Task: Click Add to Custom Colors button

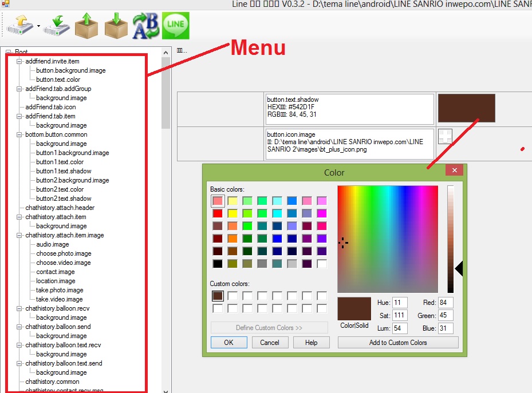Action: pos(398,342)
